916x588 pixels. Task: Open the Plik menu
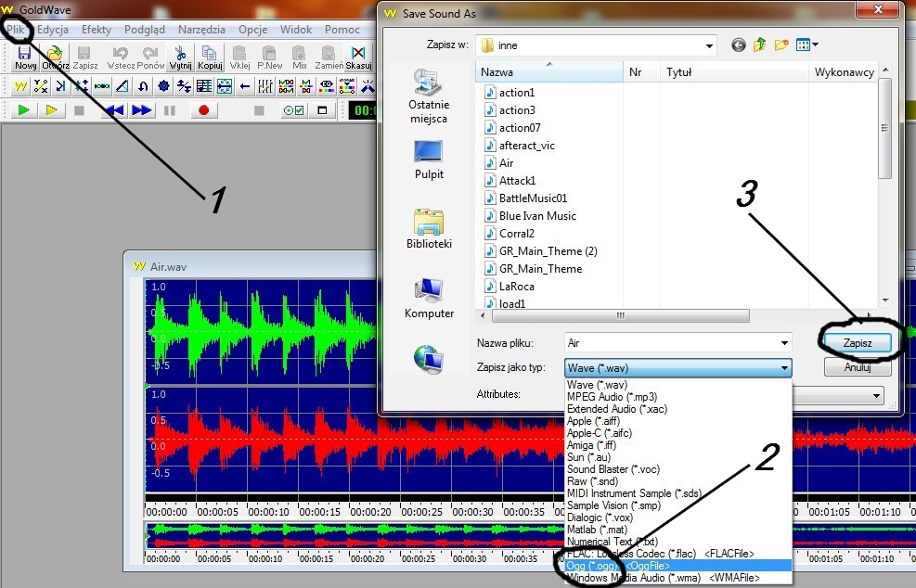pos(17,30)
